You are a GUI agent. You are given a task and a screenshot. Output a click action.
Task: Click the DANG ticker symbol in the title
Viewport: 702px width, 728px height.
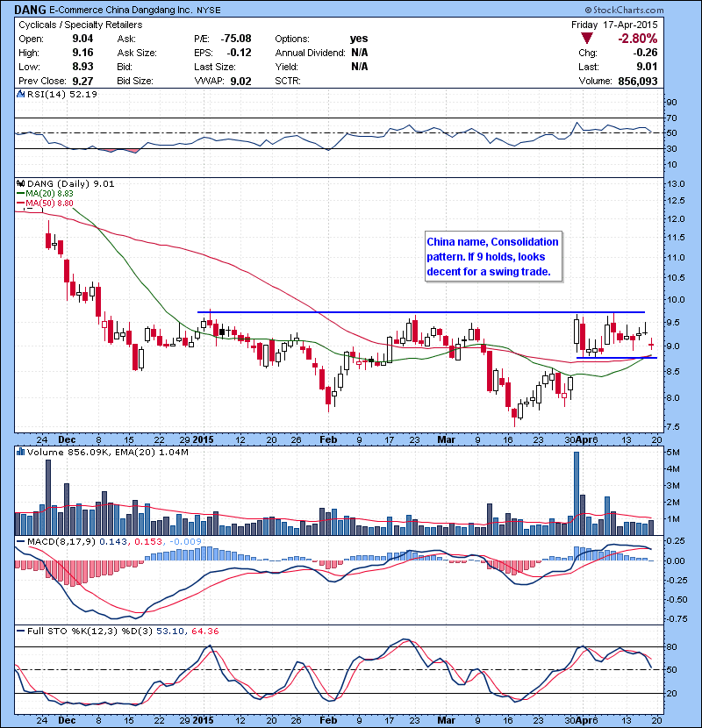tap(30, 10)
